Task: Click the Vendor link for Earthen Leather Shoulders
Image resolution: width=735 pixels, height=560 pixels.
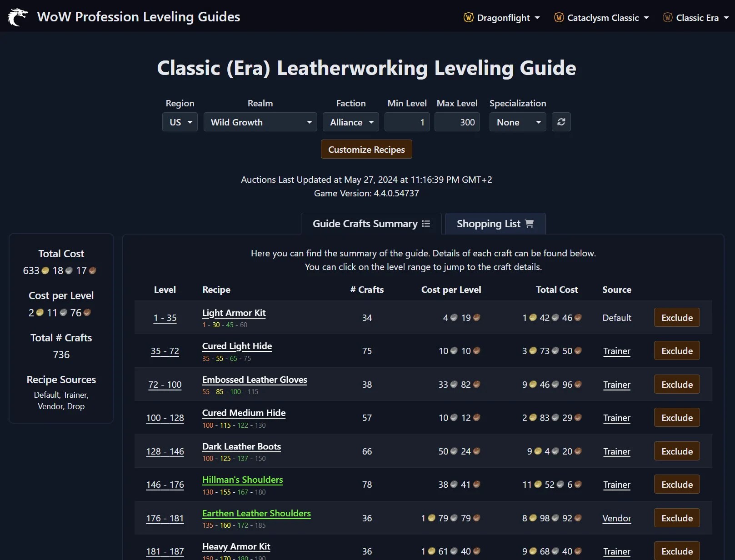Action: click(616, 518)
